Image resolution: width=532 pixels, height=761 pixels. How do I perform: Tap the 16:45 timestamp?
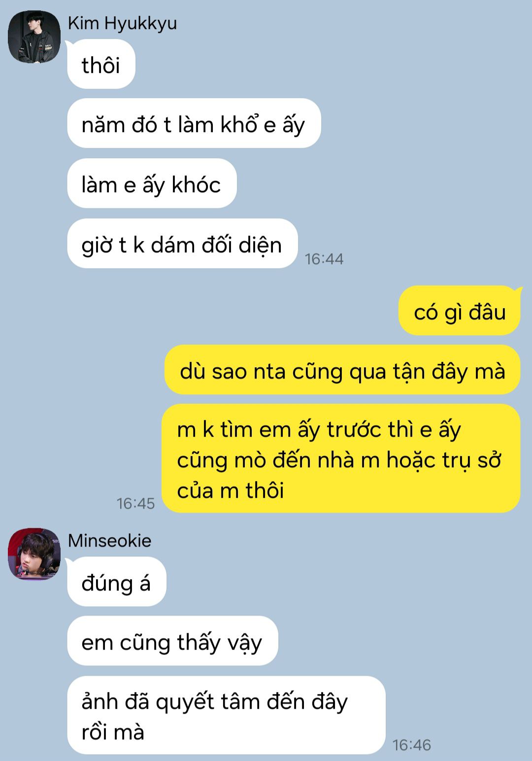click(x=135, y=503)
